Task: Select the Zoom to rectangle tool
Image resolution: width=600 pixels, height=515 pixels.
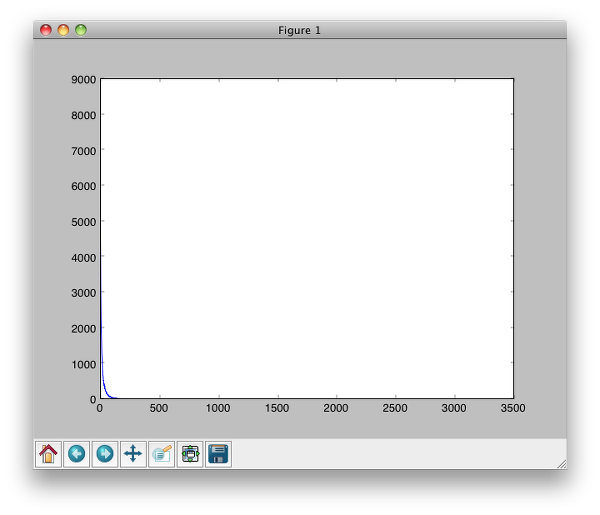Action: pos(161,454)
